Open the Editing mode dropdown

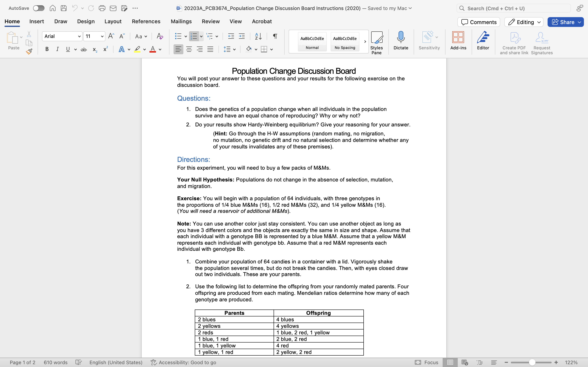(524, 22)
